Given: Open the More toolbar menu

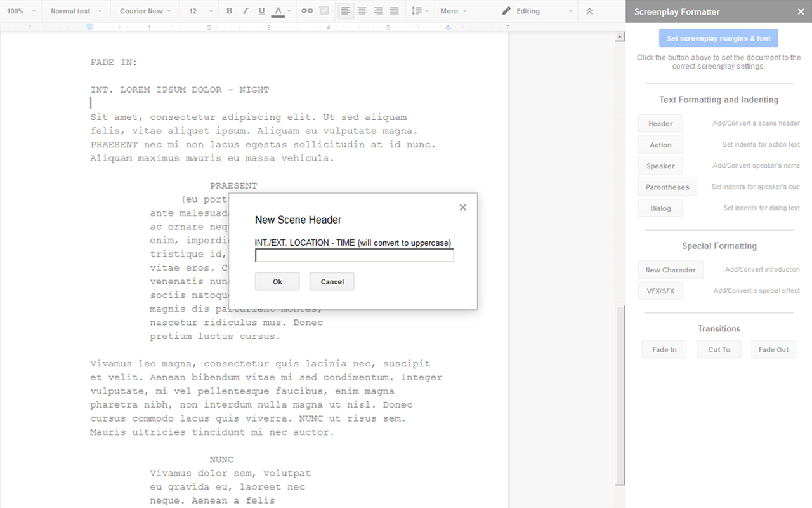Looking at the screenshot, I should (x=453, y=11).
